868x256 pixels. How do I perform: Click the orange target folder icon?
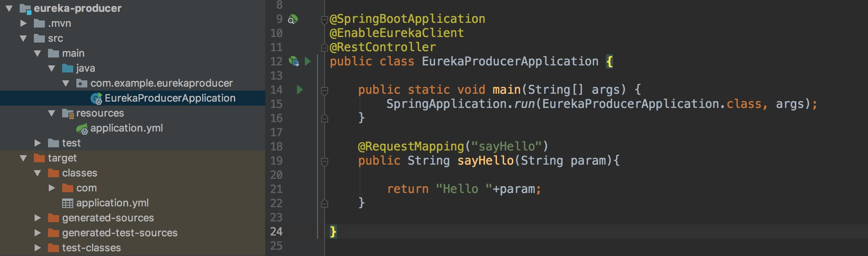click(39, 158)
